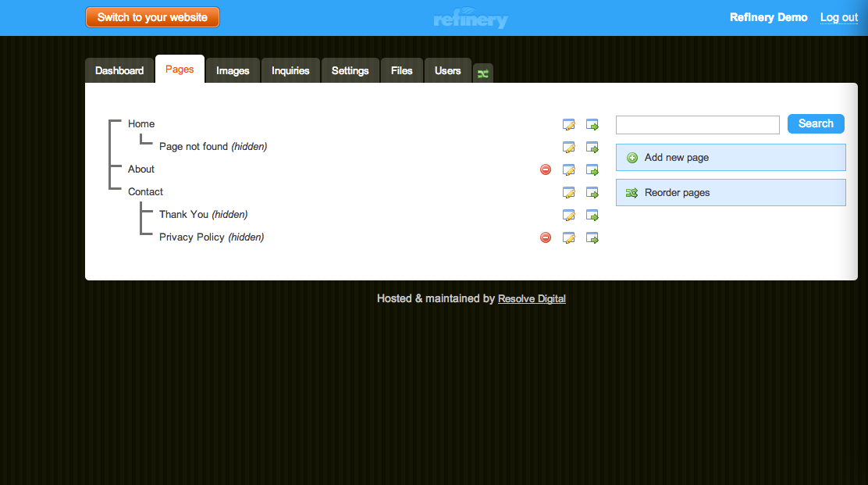Open the edit icon for Thank You page
This screenshot has width=868, height=485.
[569, 215]
